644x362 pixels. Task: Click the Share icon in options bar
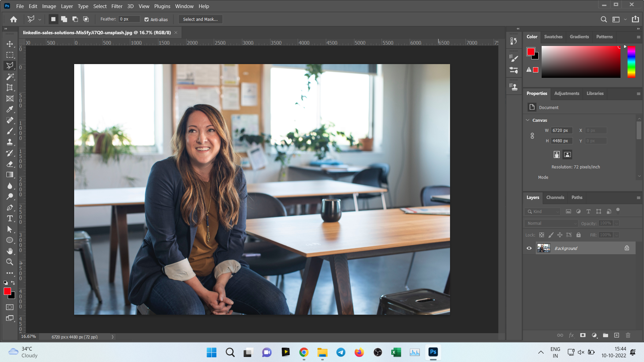[635, 19]
